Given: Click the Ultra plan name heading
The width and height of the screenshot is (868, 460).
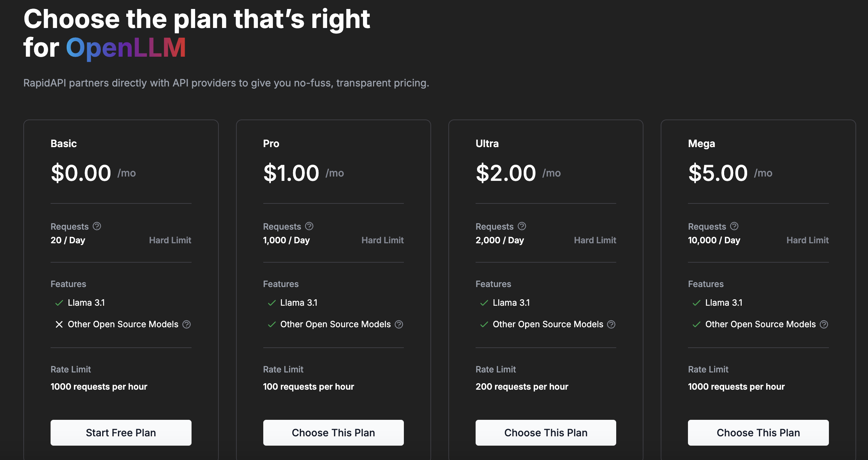Looking at the screenshot, I should [x=487, y=144].
